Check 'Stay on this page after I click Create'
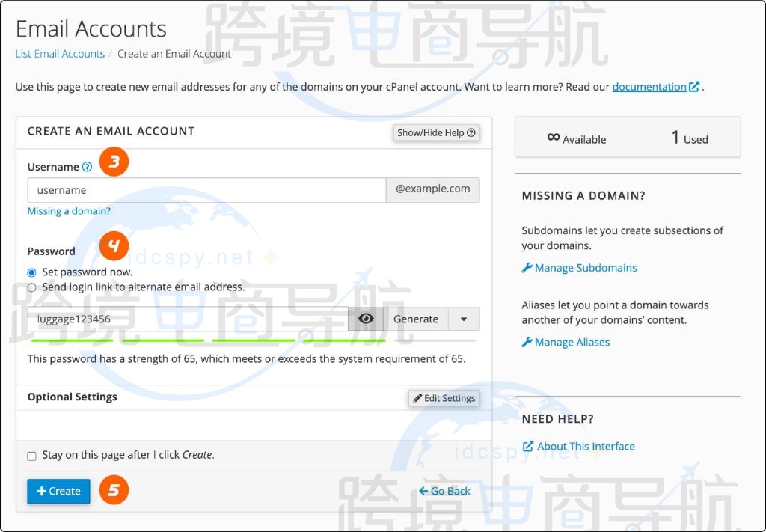 coord(31,456)
